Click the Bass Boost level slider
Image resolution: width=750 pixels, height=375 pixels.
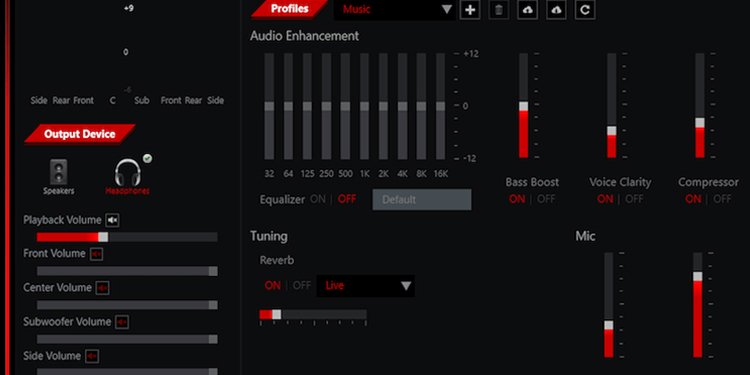[x=524, y=105]
